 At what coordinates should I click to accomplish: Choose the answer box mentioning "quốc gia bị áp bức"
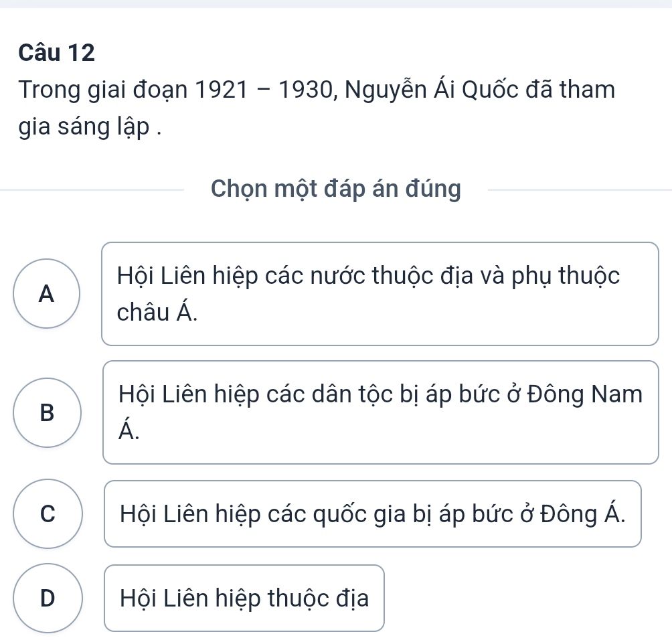tap(373, 513)
